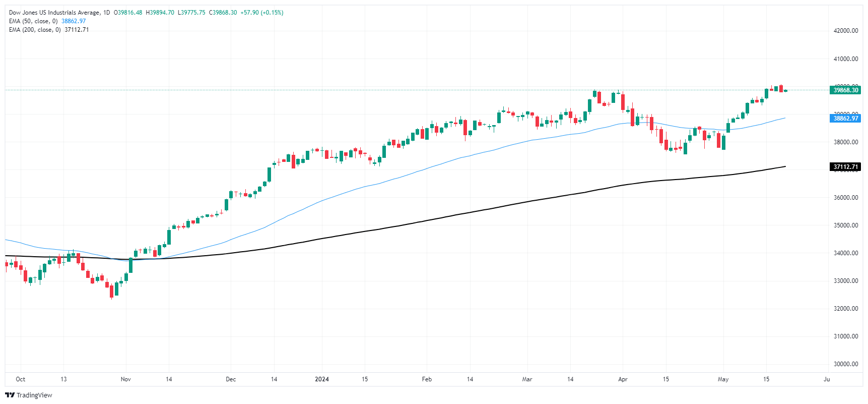868x404 pixels.
Task: Click the Oct label on the time axis
Action: click(20, 379)
